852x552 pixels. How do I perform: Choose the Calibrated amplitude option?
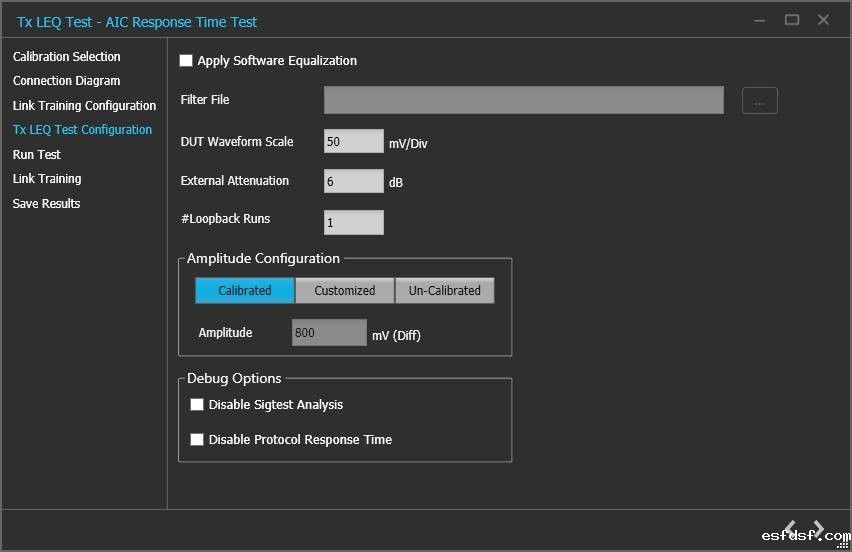pyautogui.click(x=245, y=291)
